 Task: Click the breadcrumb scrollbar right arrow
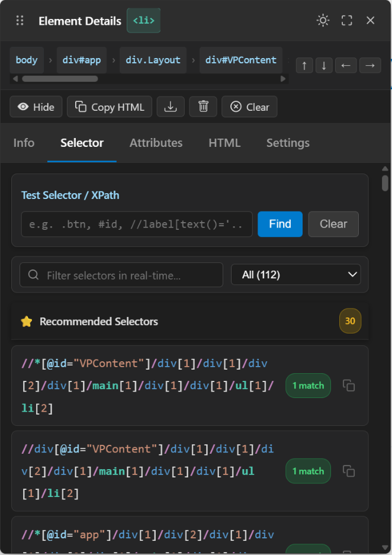pos(283,79)
